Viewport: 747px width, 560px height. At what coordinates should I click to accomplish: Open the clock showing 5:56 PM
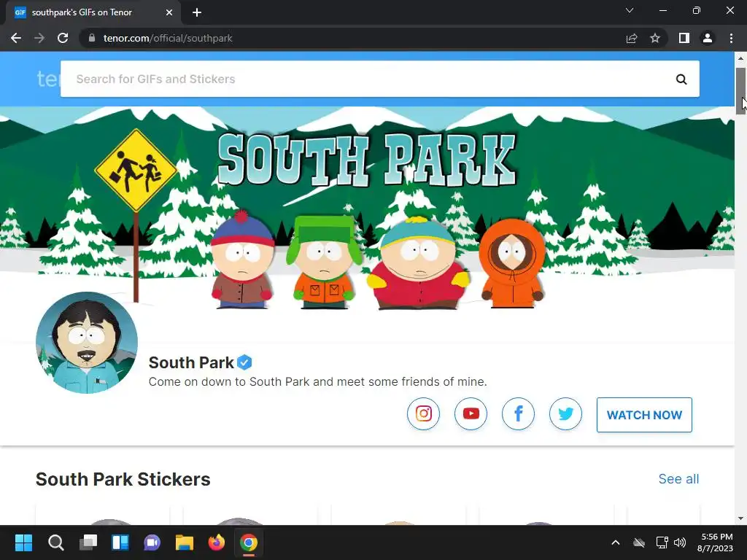716,542
